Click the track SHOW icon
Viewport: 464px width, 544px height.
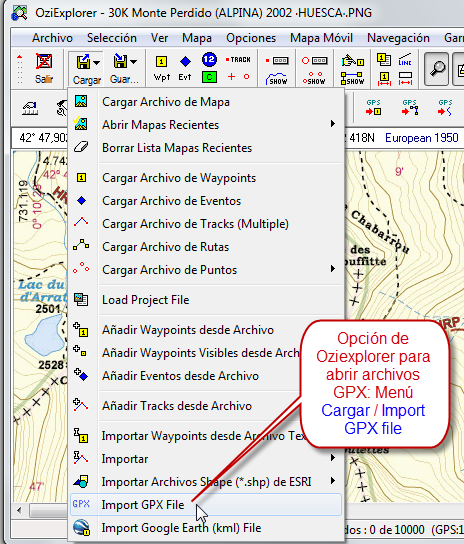(276, 79)
